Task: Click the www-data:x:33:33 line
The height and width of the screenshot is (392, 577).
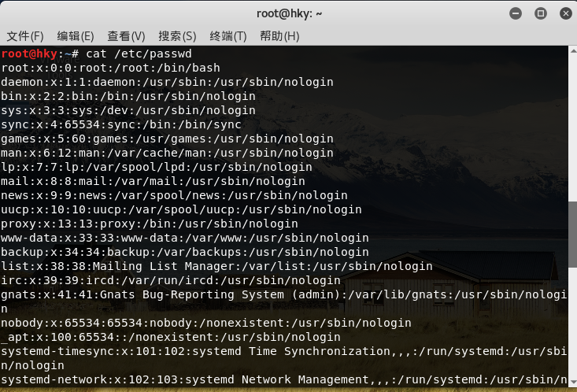Action: (185, 238)
